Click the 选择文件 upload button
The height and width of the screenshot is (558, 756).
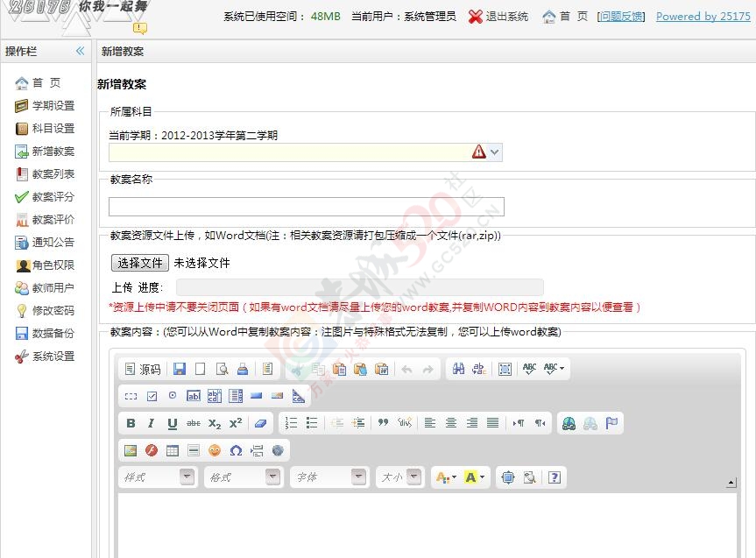pos(140,263)
